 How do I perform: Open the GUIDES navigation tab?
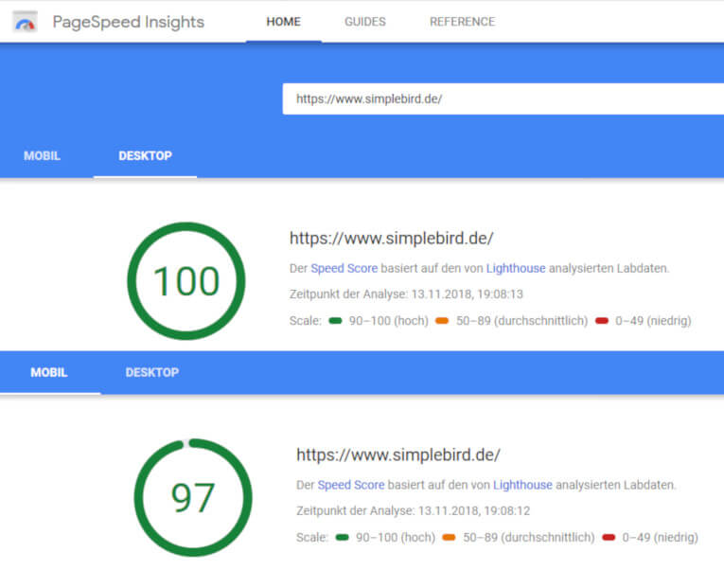click(x=364, y=22)
